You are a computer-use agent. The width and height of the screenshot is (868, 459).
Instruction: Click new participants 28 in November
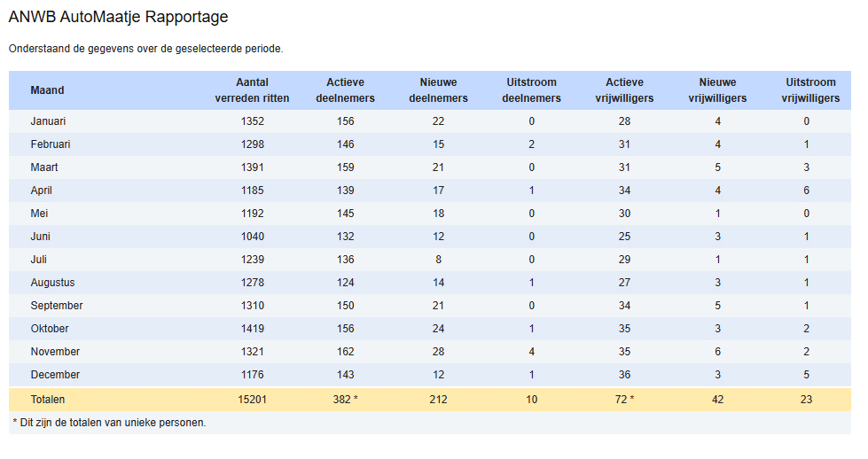point(438,352)
